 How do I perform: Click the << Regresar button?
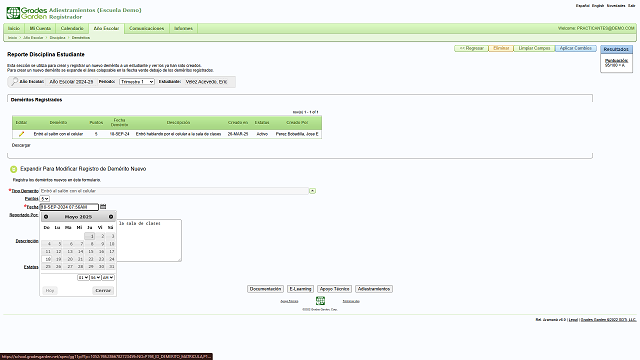coord(471,49)
